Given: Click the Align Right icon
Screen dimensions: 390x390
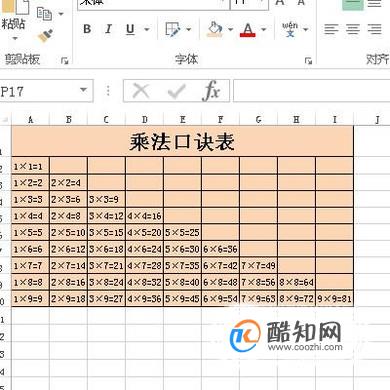Looking at the screenshot, I should [x=375, y=29].
